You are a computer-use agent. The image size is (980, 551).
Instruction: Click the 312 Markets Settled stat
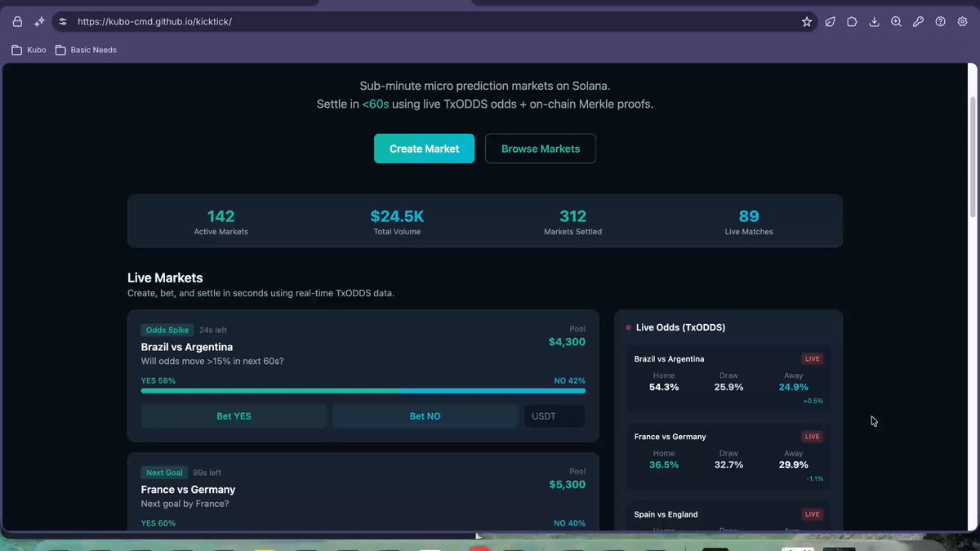(572, 221)
